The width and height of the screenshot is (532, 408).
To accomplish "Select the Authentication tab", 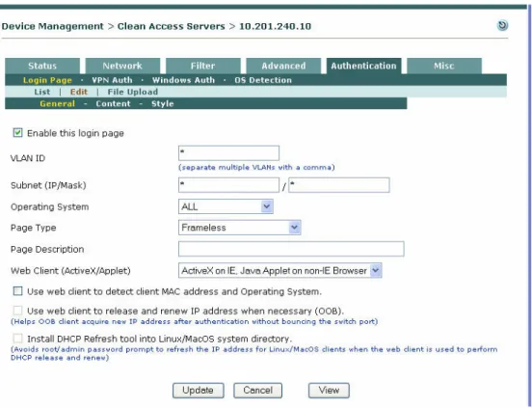I will click(363, 66).
